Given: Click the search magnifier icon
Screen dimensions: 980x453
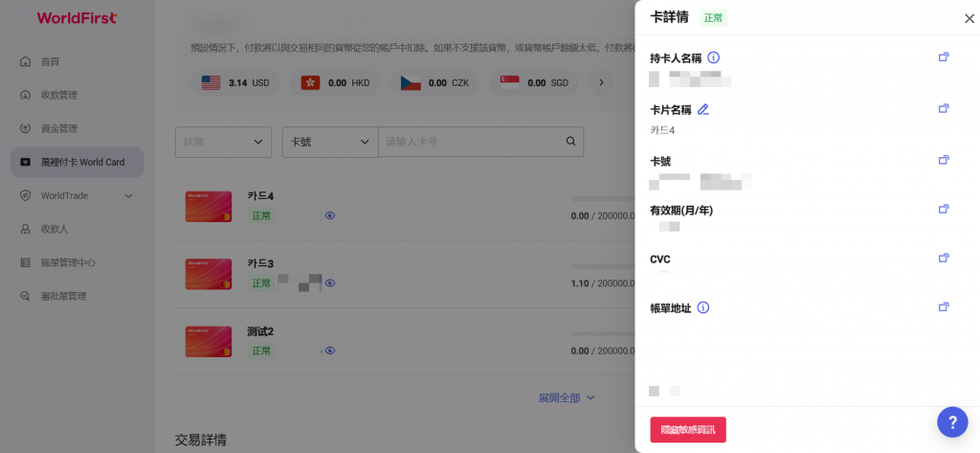Looking at the screenshot, I should point(570,142).
